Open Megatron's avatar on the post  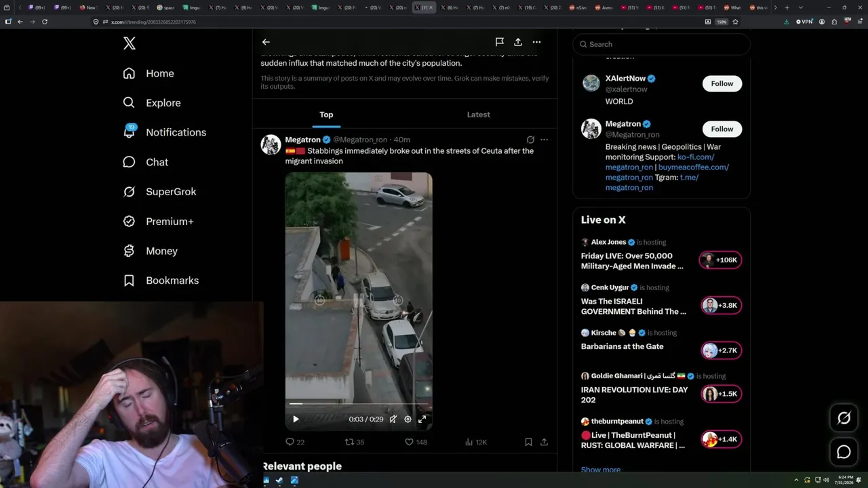(271, 145)
